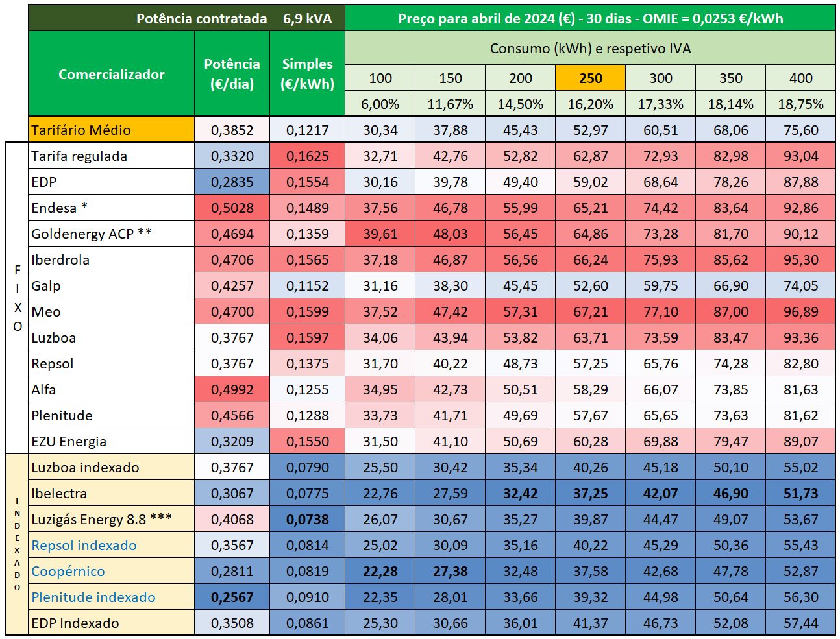Screen dimensions: 840x639
Task: Open the Repsol indexado link
Action: [x=84, y=546]
